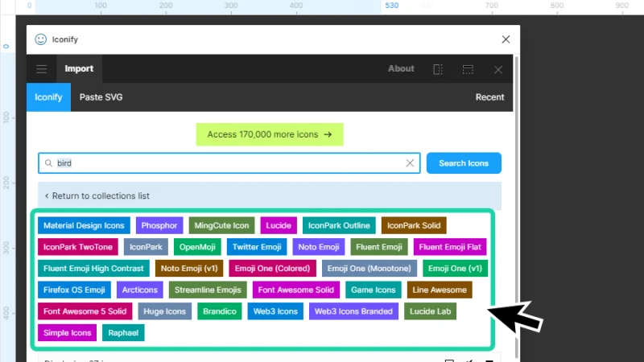Screen dimensions: 644x362
Task: Return to collections list
Action: coord(97,195)
